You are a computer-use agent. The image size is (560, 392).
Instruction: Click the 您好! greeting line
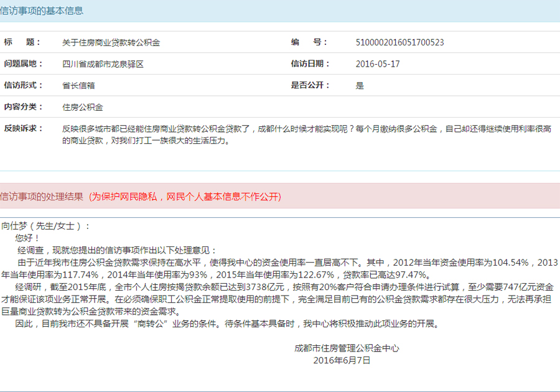(x=27, y=238)
